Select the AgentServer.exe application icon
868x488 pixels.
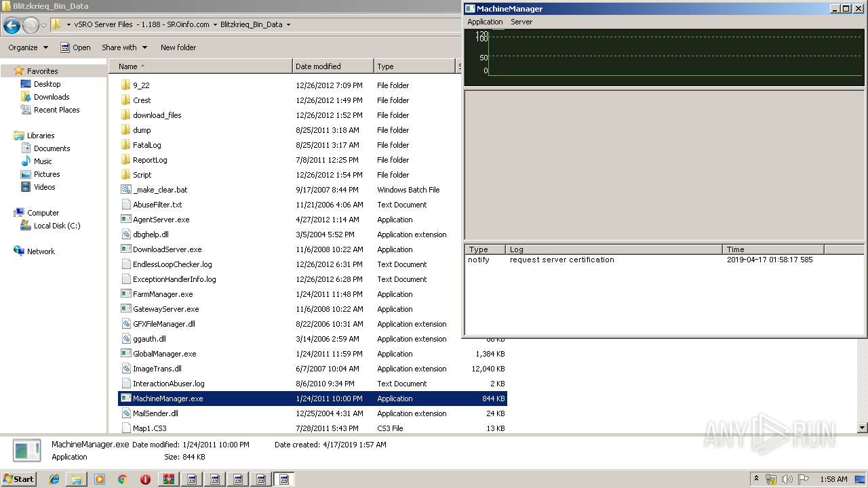tap(125, 220)
